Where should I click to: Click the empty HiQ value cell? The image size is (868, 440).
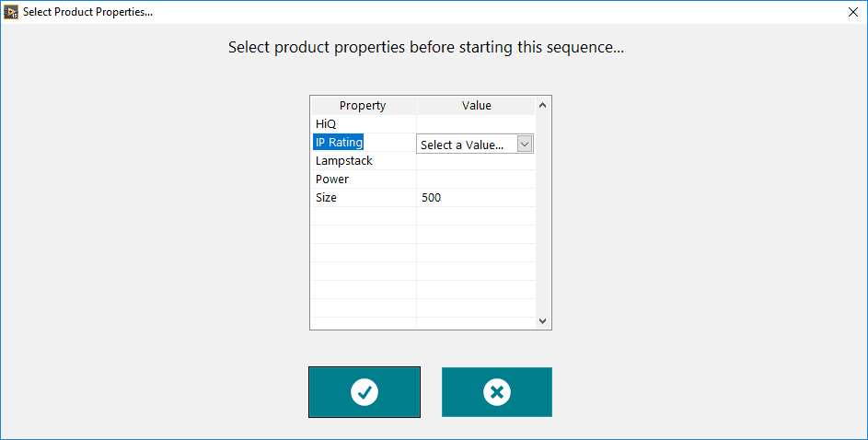point(476,124)
